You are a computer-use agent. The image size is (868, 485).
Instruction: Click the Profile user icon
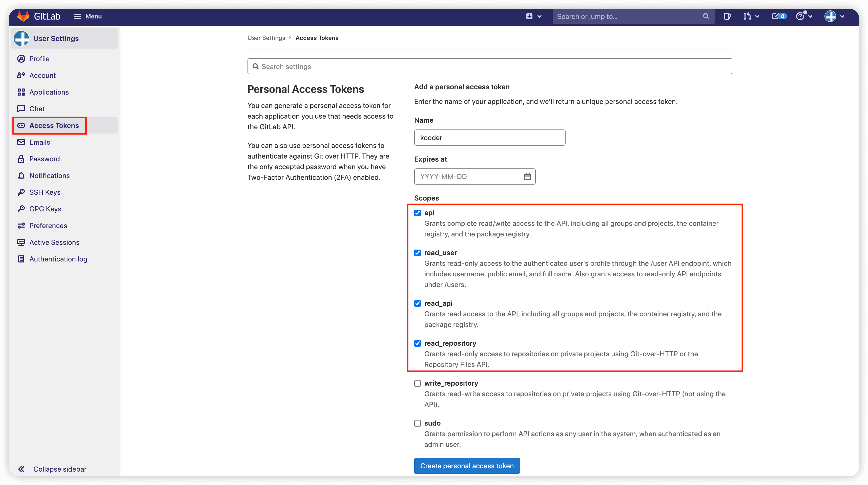21,59
